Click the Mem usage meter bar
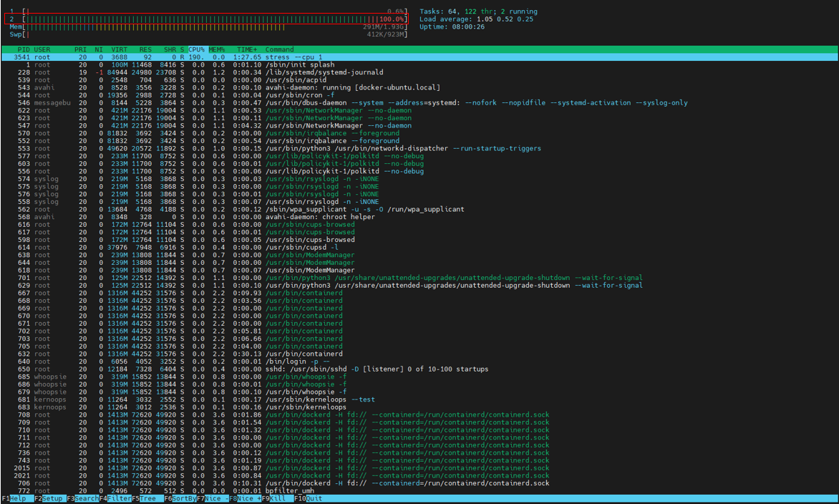Screen dimensions: 839x504 tap(208, 26)
